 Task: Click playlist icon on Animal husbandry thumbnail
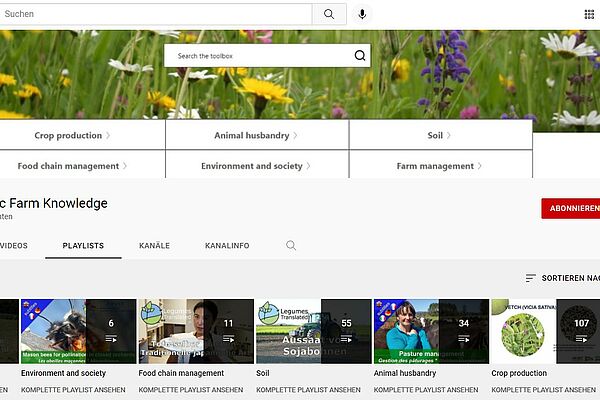464,339
